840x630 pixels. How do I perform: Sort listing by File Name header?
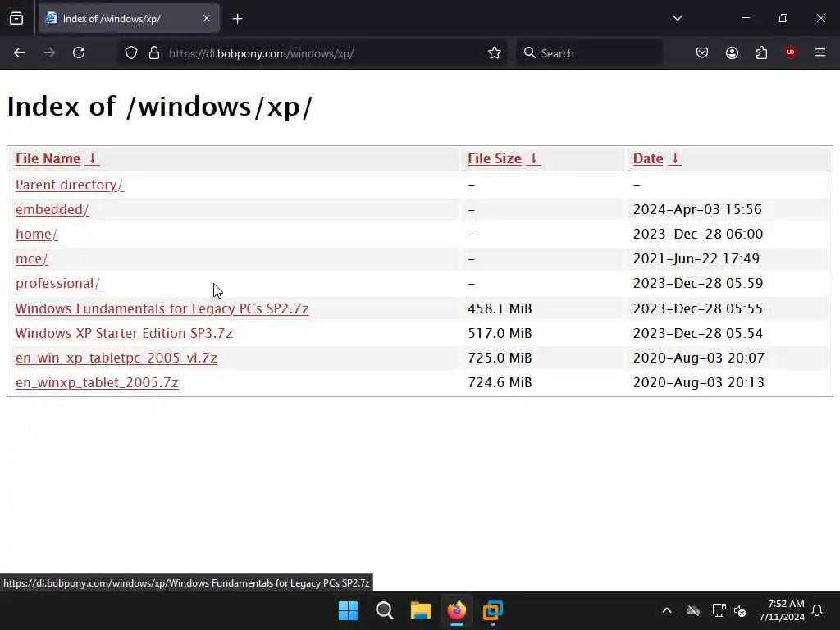(x=48, y=158)
